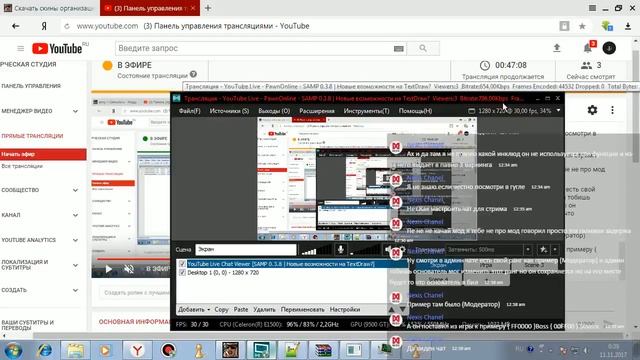Open the YouTube account avatar
The width and height of the screenshot is (640, 360).
point(609,48)
